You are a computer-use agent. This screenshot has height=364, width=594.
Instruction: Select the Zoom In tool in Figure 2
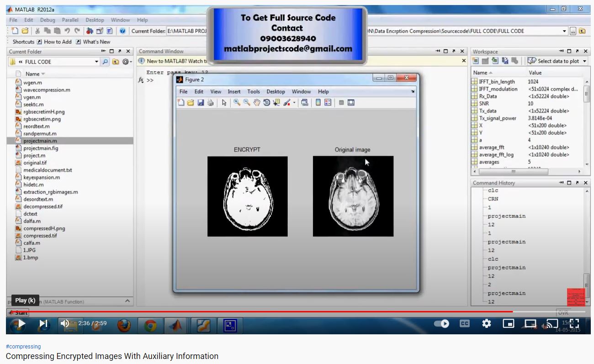coord(237,103)
